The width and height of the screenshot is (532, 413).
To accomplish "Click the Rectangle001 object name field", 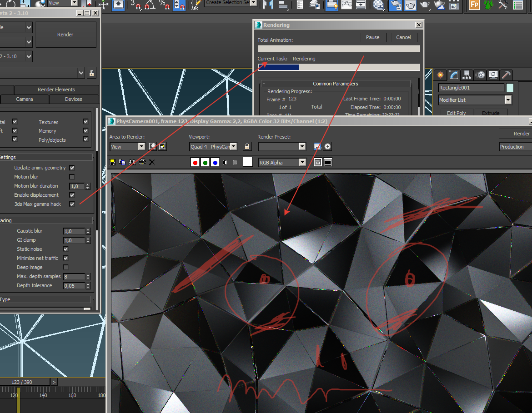I will click(471, 88).
